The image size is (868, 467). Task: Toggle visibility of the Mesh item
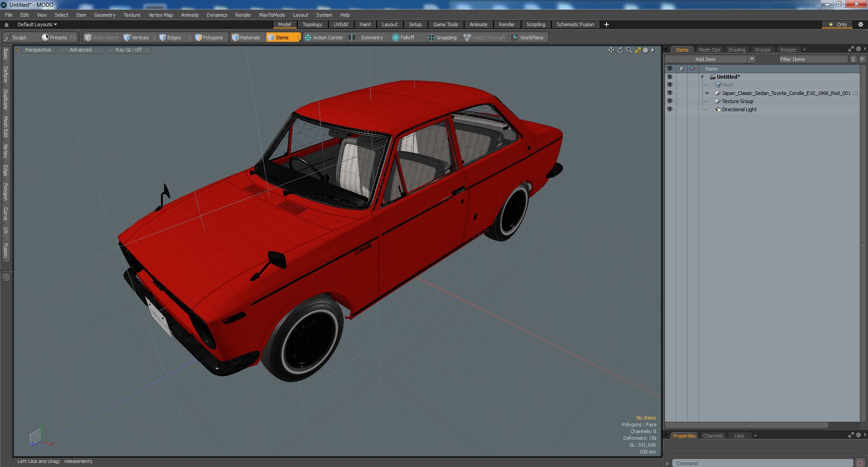(x=669, y=85)
